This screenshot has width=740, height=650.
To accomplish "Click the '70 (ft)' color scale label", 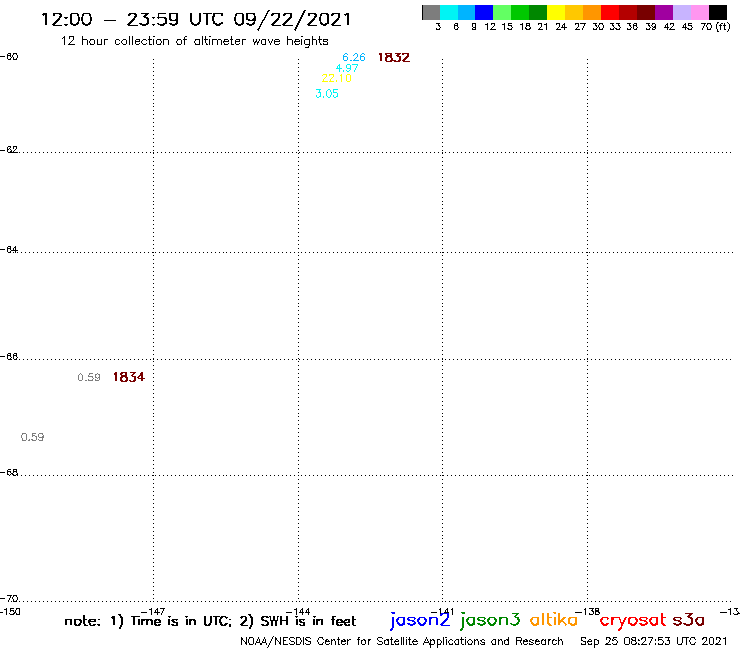I will pyautogui.click(x=715, y=27).
